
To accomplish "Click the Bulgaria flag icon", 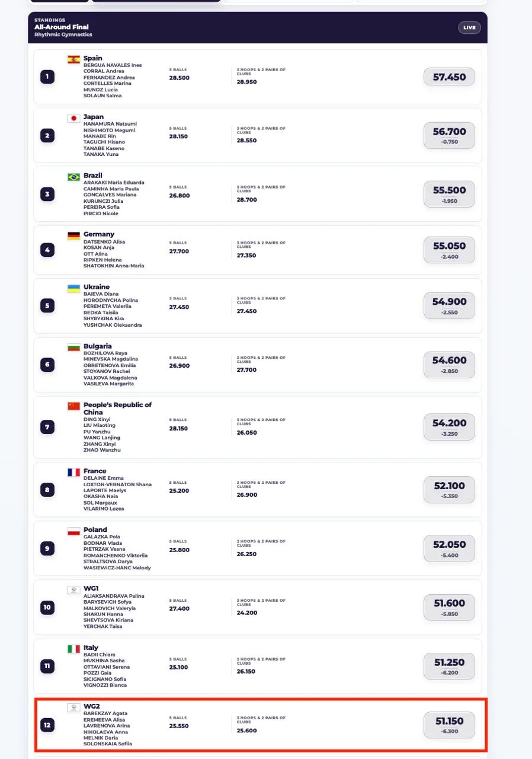I will tap(74, 347).
